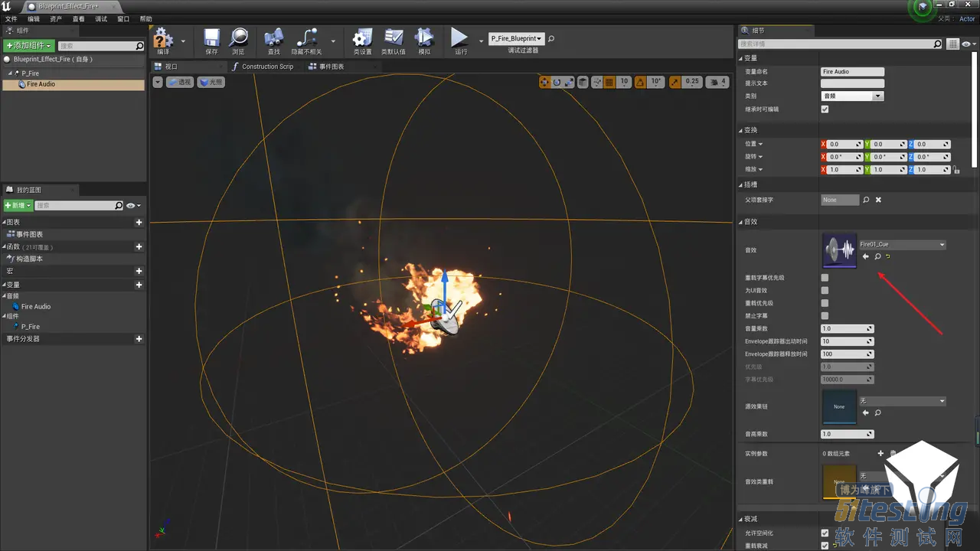Open the 文件 menu
The image size is (980, 551).
pyautogui.click(x=11, y=18)
